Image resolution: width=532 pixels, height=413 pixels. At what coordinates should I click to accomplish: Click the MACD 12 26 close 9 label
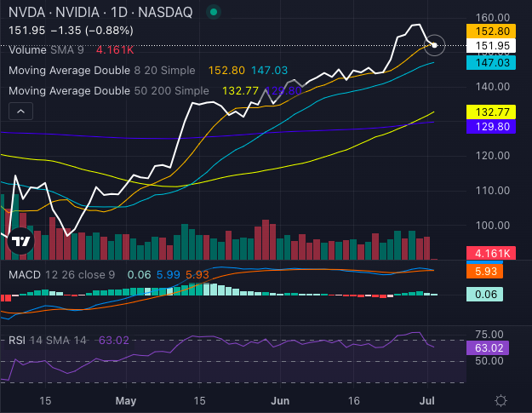click(x=62, y=274)
